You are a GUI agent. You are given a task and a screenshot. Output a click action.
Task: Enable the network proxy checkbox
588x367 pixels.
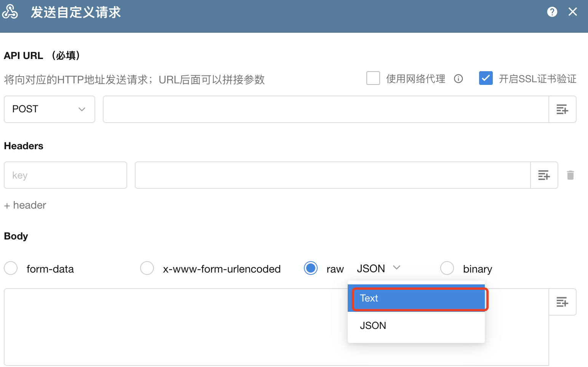pyautogui.click(x=373, y=78)
